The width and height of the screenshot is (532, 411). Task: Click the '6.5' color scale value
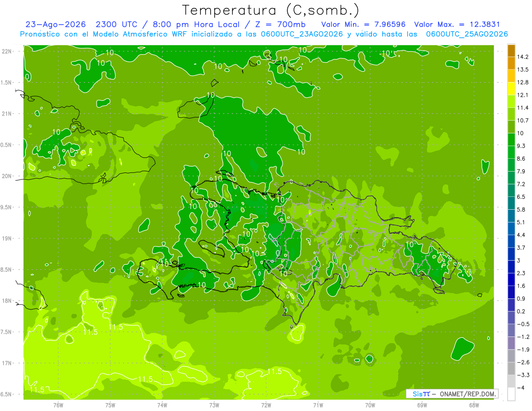521,197
